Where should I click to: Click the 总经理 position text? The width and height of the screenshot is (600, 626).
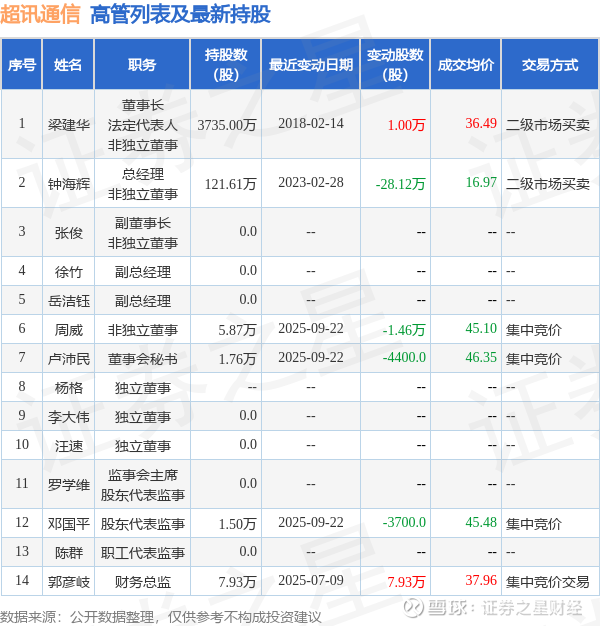(143, 174)
